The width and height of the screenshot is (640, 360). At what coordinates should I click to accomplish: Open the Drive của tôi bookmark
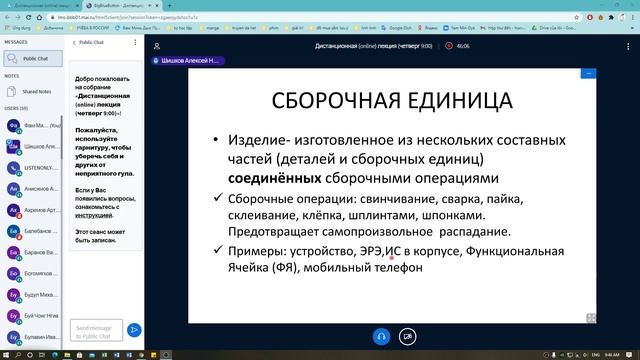[554, 28]
